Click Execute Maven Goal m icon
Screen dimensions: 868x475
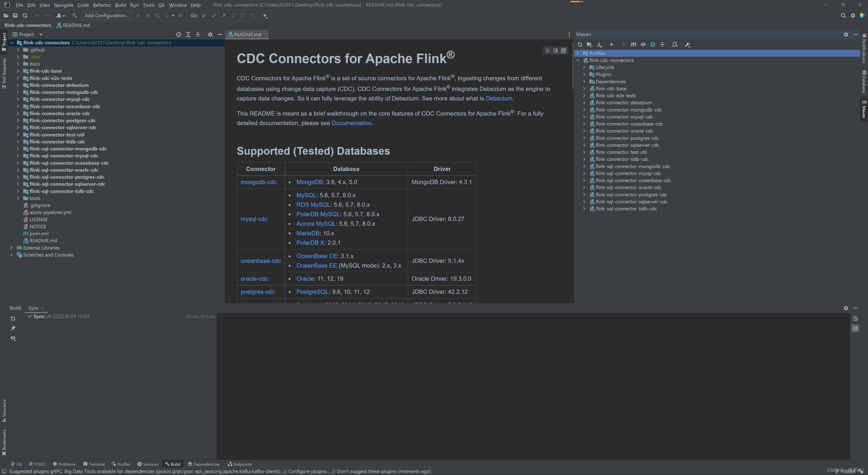click(633, 45)
